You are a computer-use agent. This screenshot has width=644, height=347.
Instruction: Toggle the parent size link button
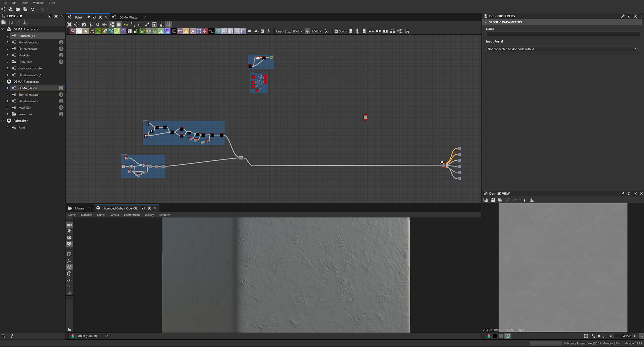pos(307,31)
